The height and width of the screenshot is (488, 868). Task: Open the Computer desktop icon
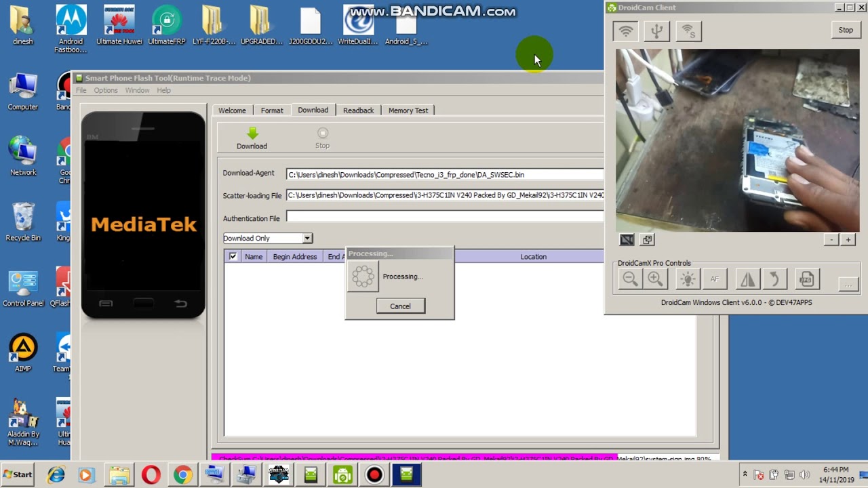click(23, 92)
